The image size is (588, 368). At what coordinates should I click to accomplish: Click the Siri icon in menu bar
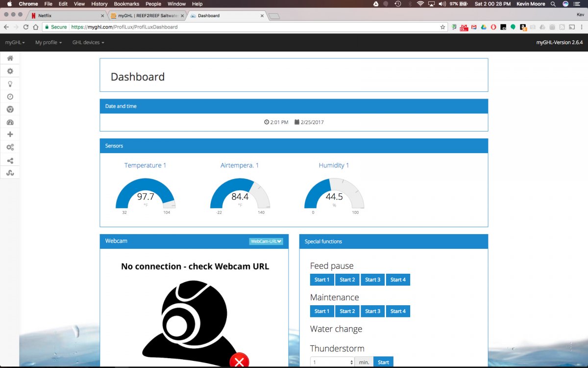pyautogui.click(x=566, y=4)
